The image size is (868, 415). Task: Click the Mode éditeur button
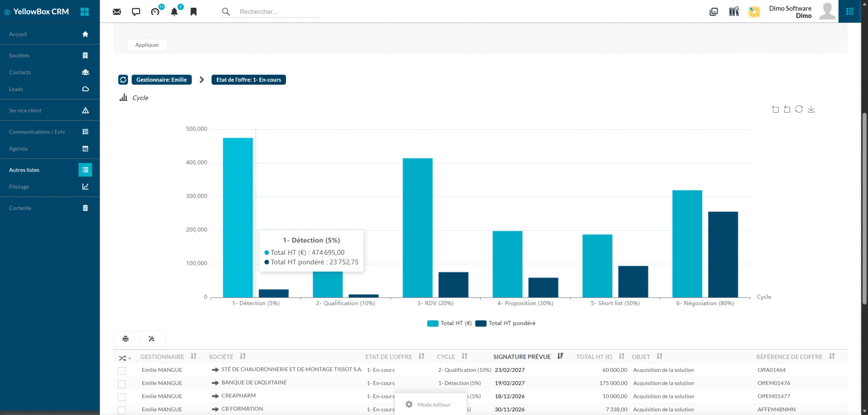(x=431, y=404)
